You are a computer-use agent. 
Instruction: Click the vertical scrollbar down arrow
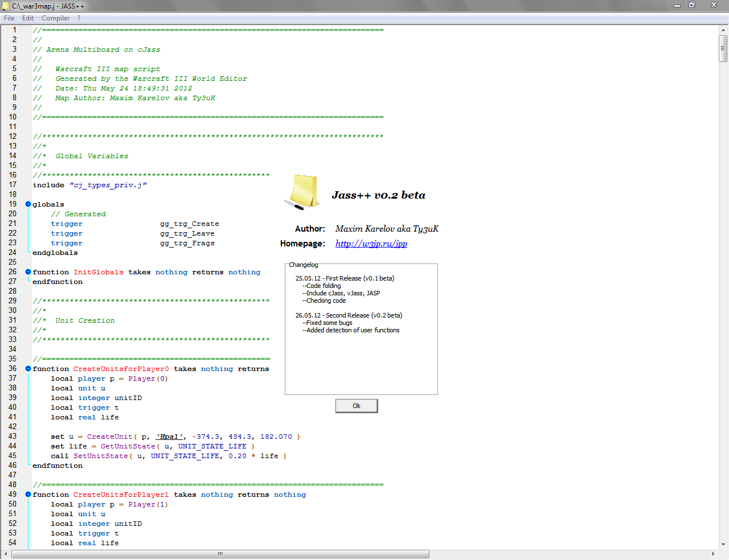[723, 544]
